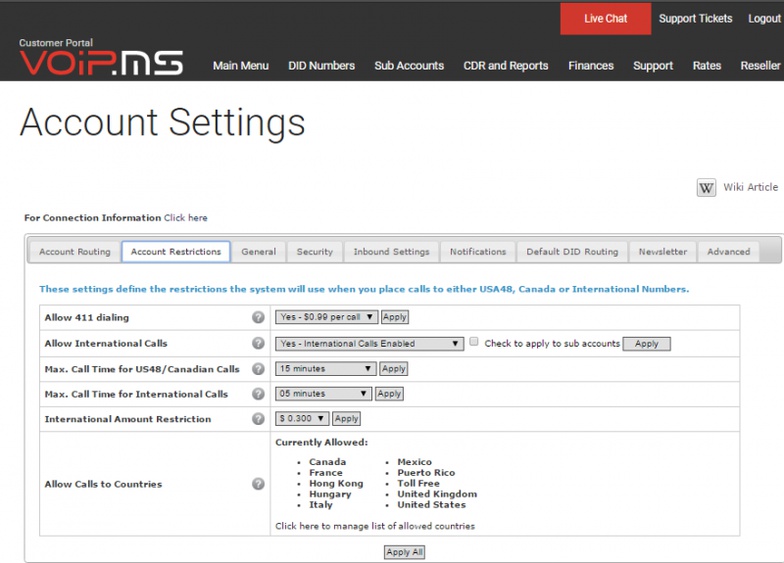The image size is (784, 563).
Task: Open the Finances menu
Action: point(590,66)
